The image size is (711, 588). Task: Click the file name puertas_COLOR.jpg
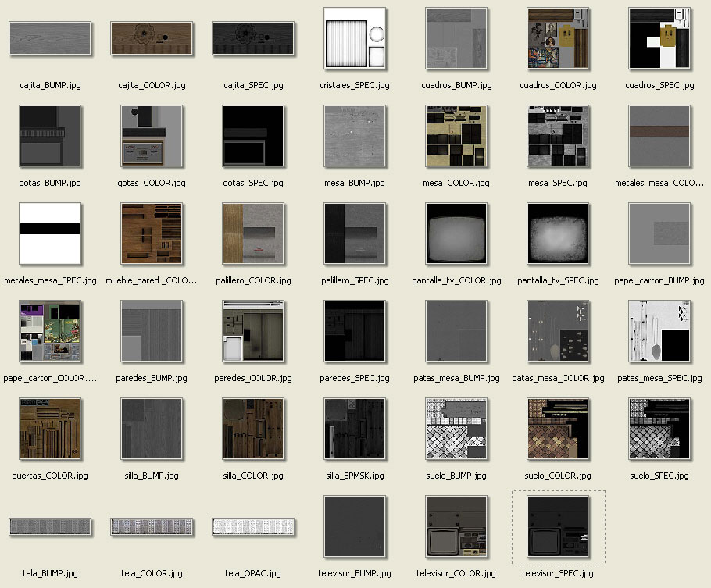coord(50,476)
